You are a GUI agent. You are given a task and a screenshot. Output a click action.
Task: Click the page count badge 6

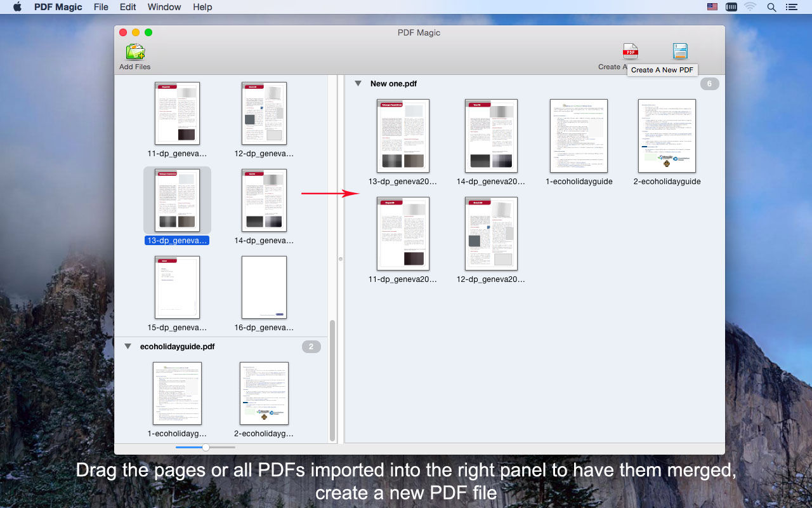tap(710, 84)
